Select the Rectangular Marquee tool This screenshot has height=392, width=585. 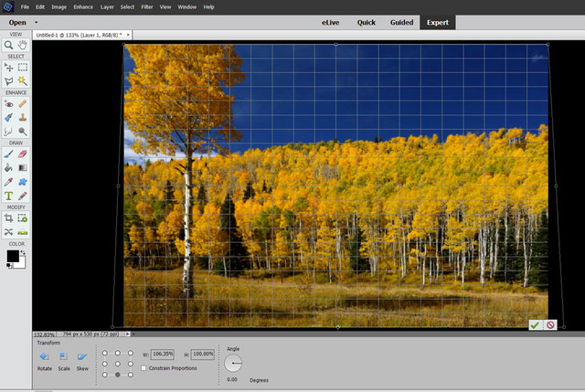pyautogui.click(x=23, y=67)
